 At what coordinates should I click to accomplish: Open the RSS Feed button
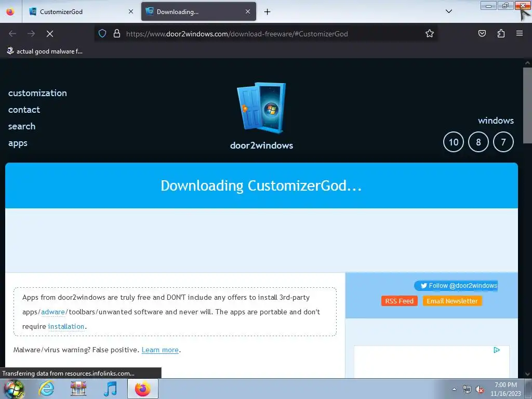pos(400,301)
